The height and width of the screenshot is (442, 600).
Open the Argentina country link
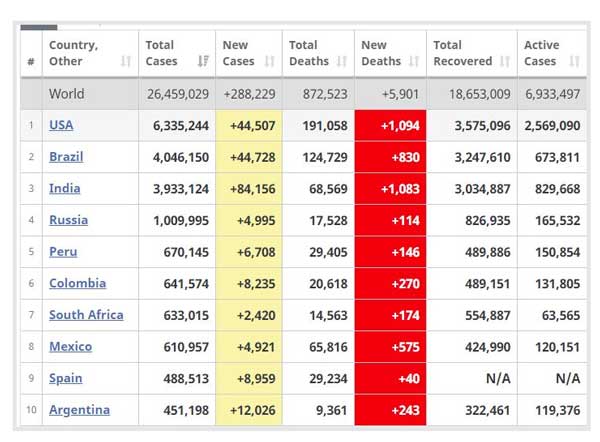pyautogui.click(x=79, y=410)
